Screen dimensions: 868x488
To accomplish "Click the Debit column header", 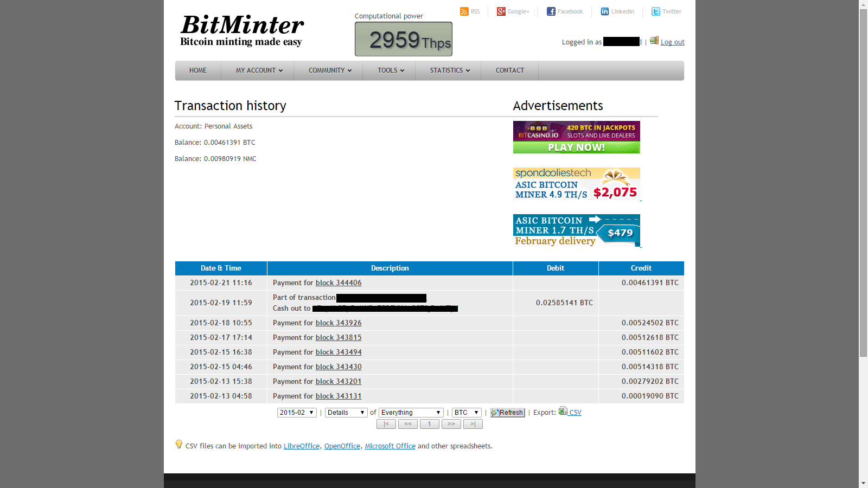I will (556, 268).
